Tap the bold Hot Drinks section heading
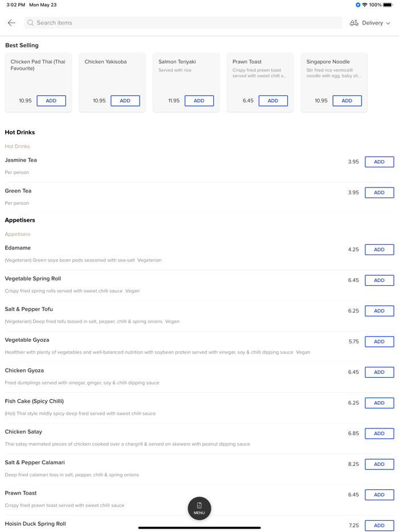Viewport: 399px width, 532px height. [20, 132]
